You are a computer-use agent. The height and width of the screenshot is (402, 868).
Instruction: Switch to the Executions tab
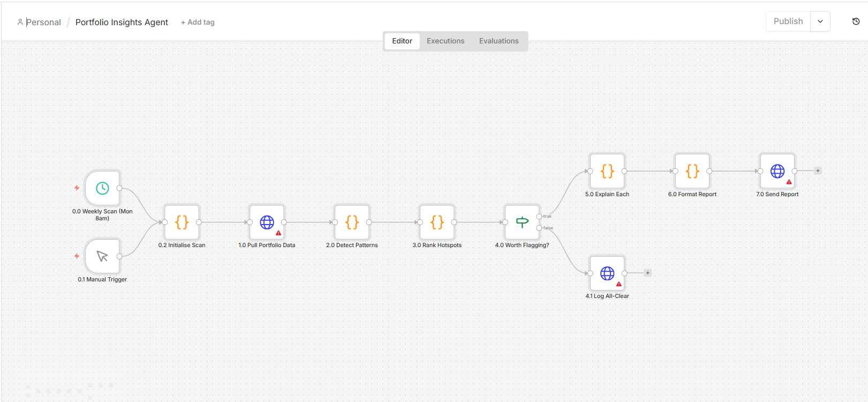446,41
